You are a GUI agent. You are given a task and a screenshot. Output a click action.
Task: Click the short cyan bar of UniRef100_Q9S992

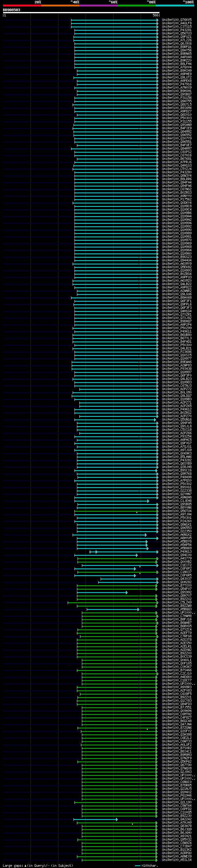pos(103,592)
